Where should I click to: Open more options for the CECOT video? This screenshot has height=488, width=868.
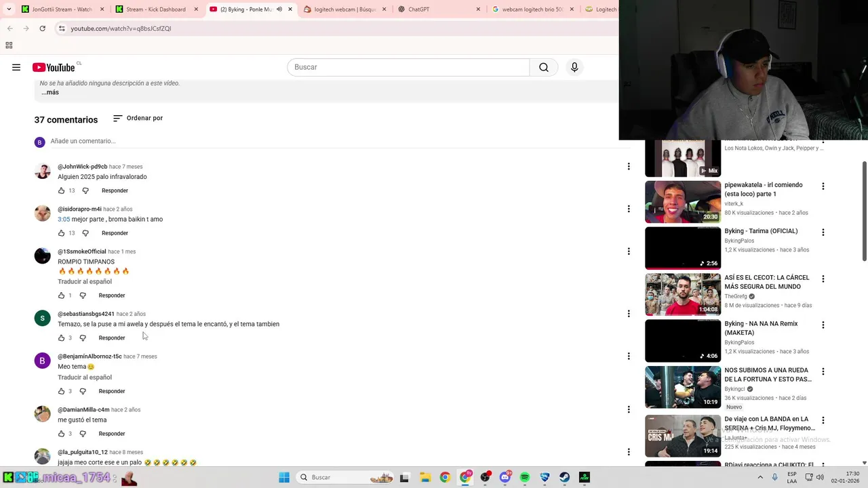[x=823, y=279]
